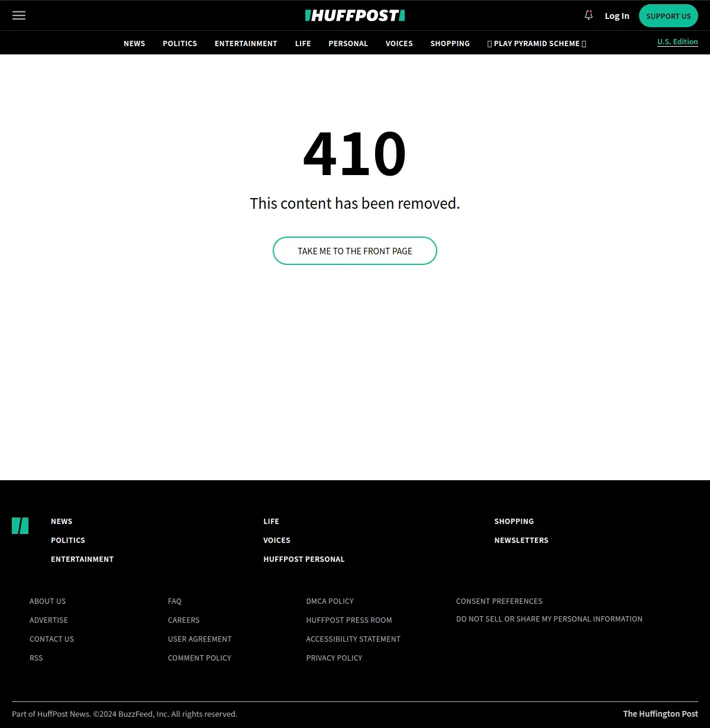Click Log In in header
Image resolution: width=710 pixels, height=728 pixels.
617,16
